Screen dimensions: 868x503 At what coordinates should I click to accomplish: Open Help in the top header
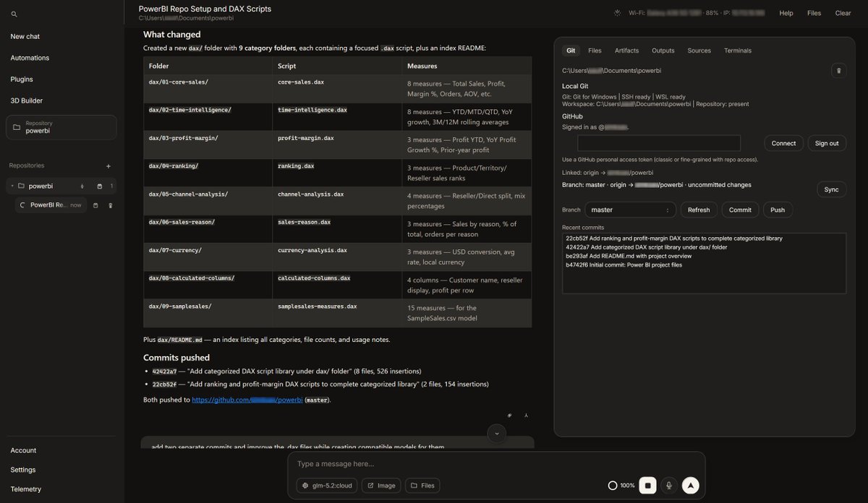coord(786,13)
